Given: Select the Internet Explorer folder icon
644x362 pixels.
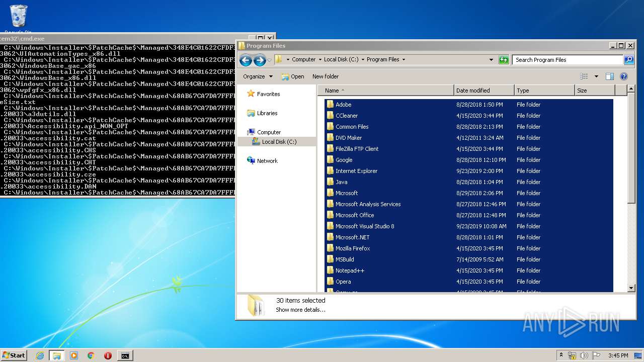Looking at the screenshot, I should click(x=330, y=171).
